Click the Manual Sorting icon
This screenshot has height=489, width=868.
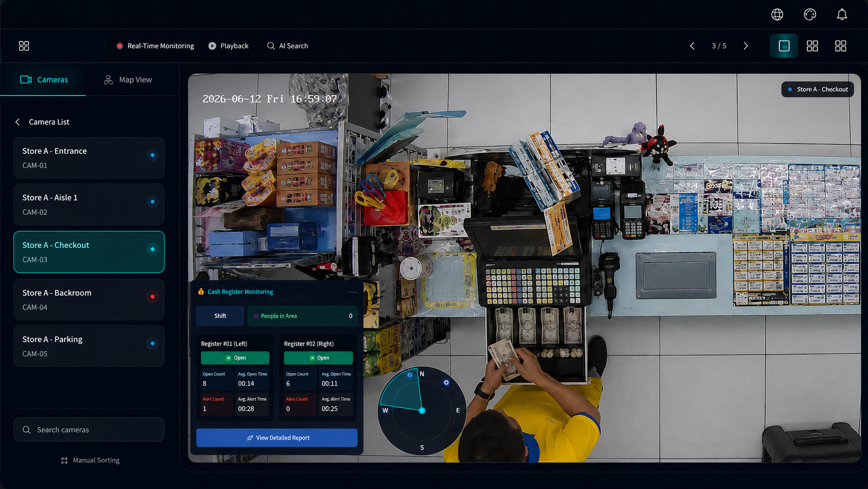point(64,460)
